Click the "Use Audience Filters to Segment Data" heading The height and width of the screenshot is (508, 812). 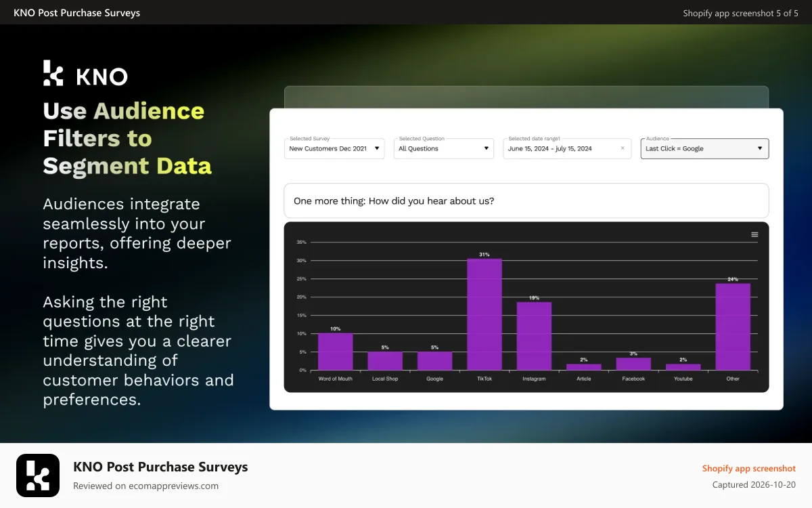(127, 138)
